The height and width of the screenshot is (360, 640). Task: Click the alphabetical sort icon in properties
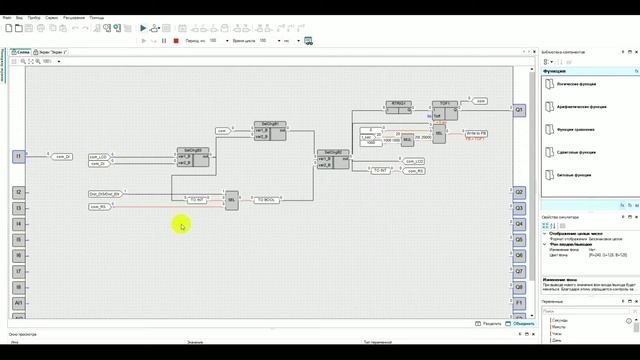553,226
